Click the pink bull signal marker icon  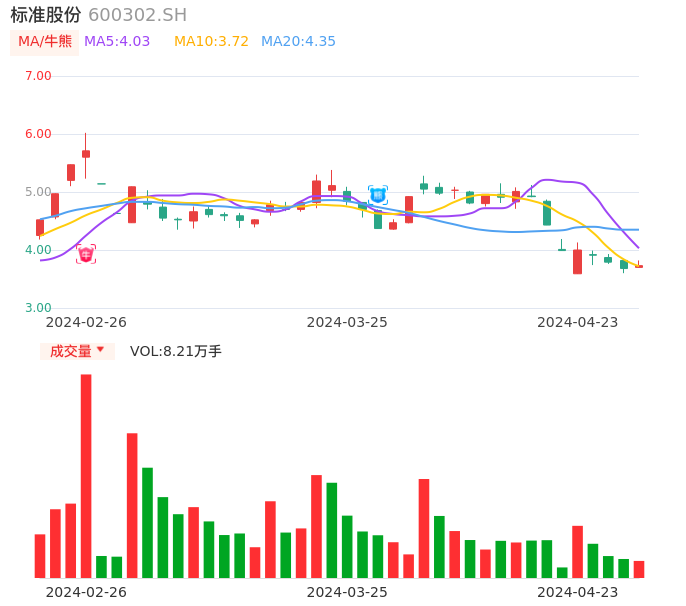[x=86, y=254]
